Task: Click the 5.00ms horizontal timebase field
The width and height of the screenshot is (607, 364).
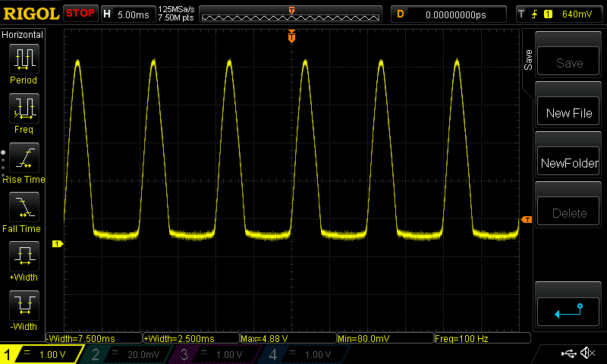Action: [x=134, y=14]
